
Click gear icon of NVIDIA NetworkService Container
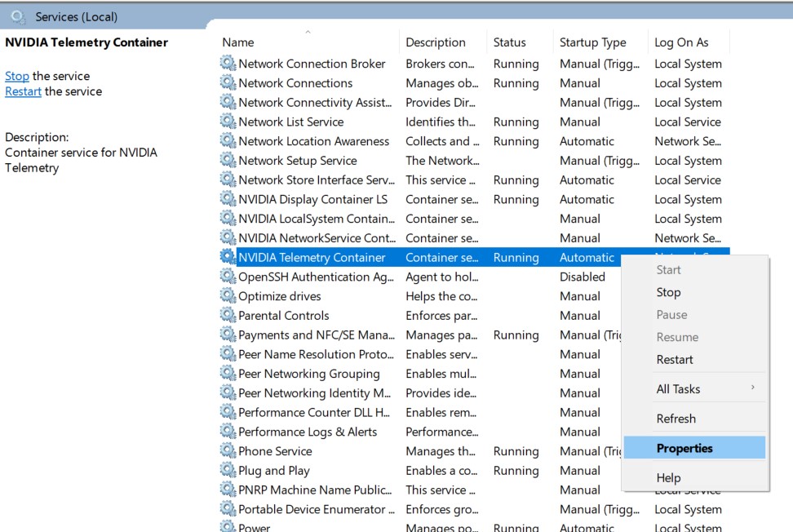coord(228,237)
